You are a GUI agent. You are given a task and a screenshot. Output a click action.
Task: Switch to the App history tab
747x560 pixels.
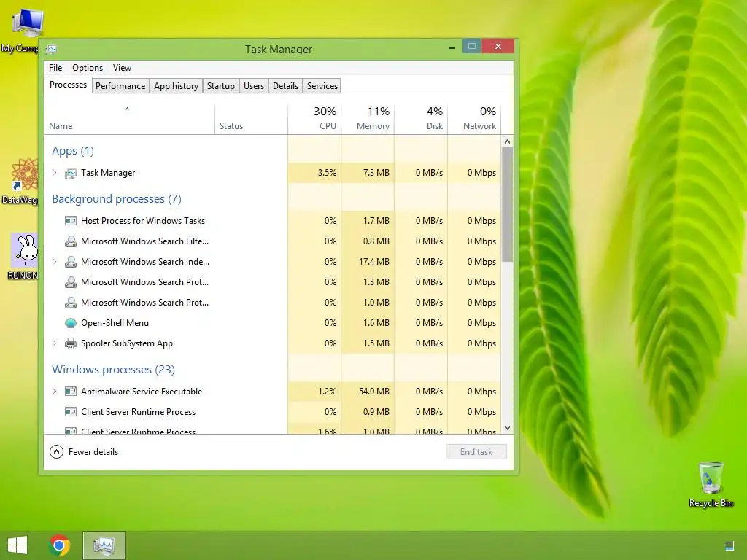point(176,86)
